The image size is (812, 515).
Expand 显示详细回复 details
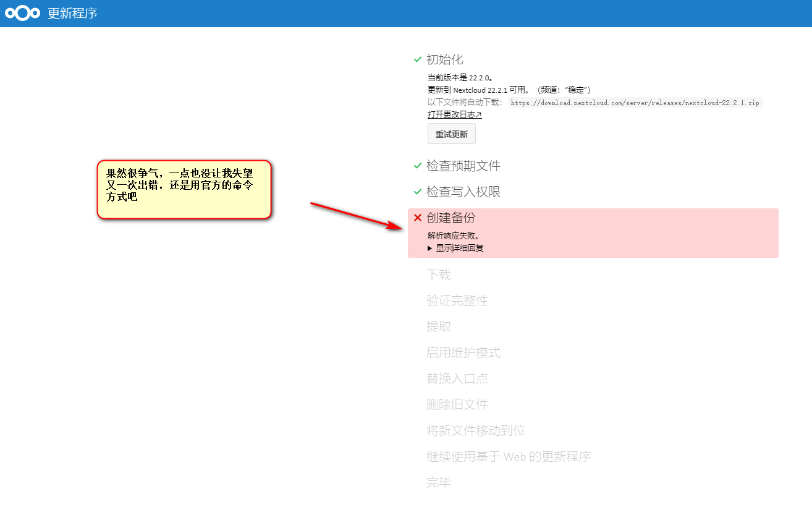[455, 248]
